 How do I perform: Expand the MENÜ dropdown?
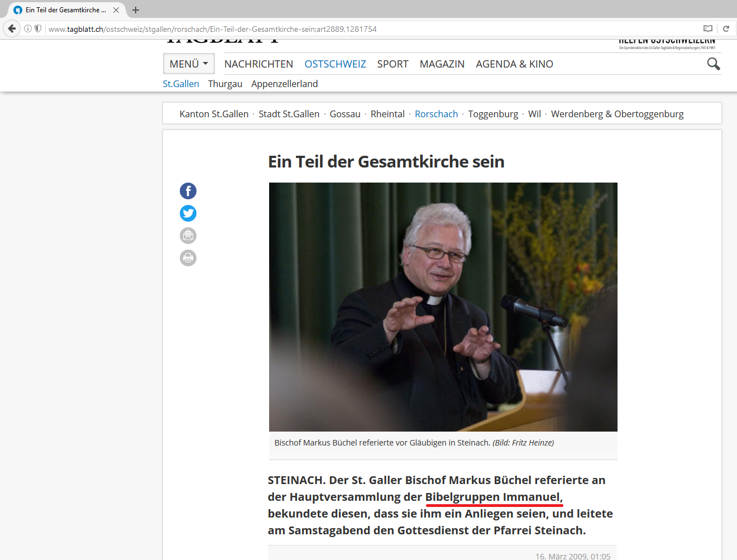coord(189,64)
